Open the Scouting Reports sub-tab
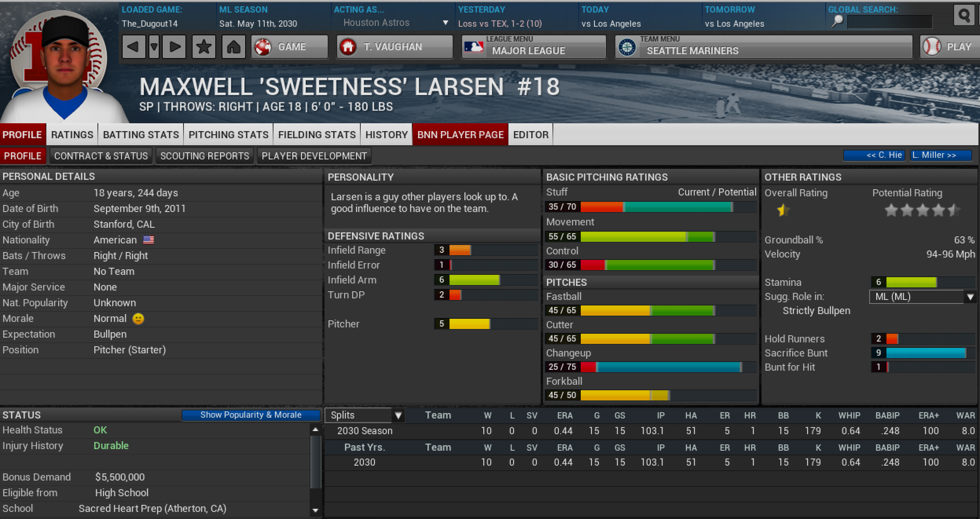The width and height of the screenshot is (980, 519). (205, 156)
